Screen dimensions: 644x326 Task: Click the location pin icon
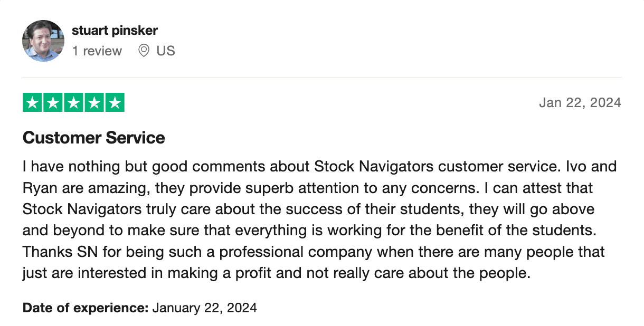pyautogui.click(x=144, y=51)
